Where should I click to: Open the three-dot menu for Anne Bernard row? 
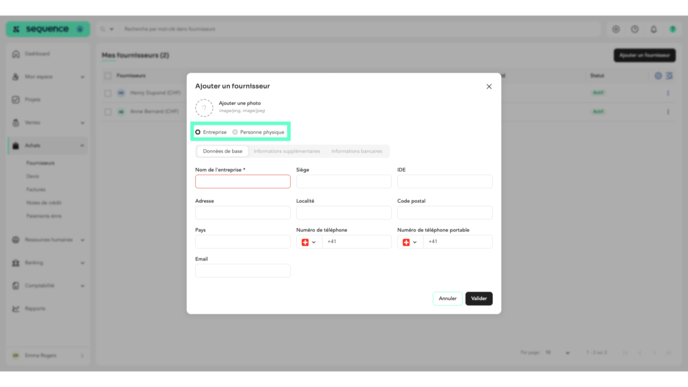pyautogui.click(x=668, y=112)
